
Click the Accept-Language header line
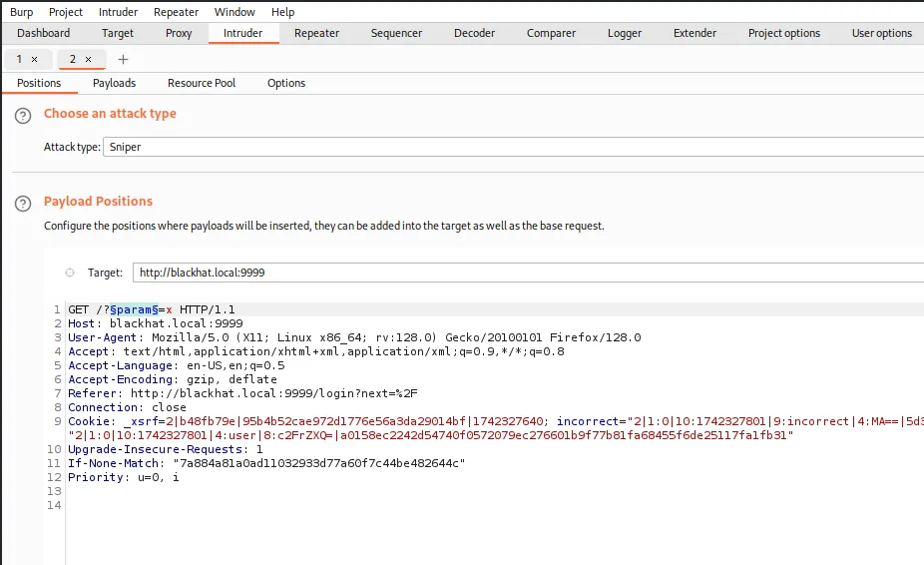(177, 365)
